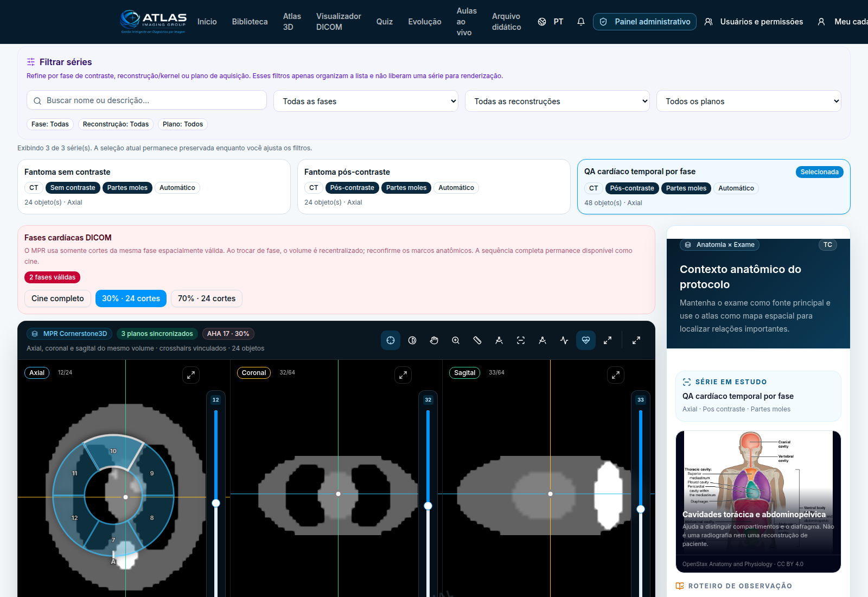Open the Biblioteca menu item

[x=250, y=22]
